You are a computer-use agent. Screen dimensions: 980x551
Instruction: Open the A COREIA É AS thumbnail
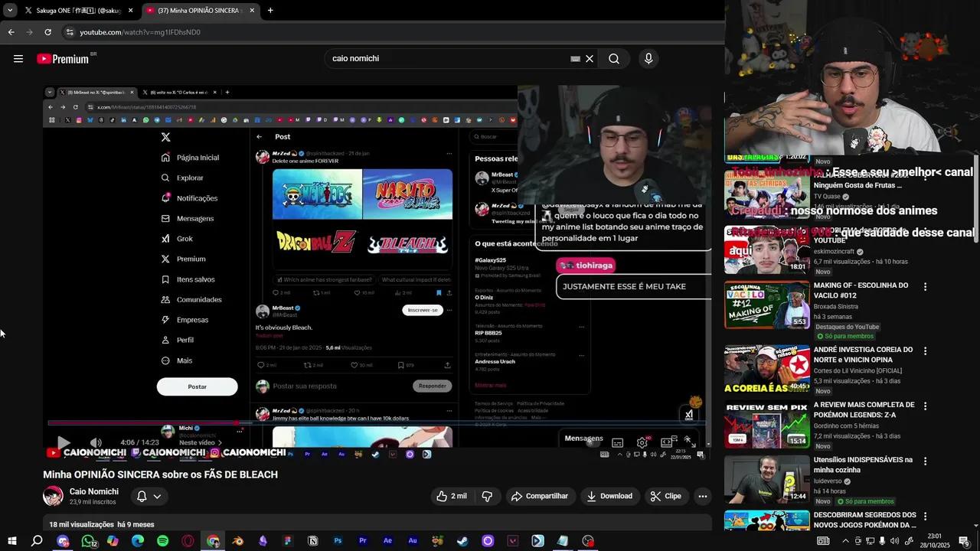point(766,368)
